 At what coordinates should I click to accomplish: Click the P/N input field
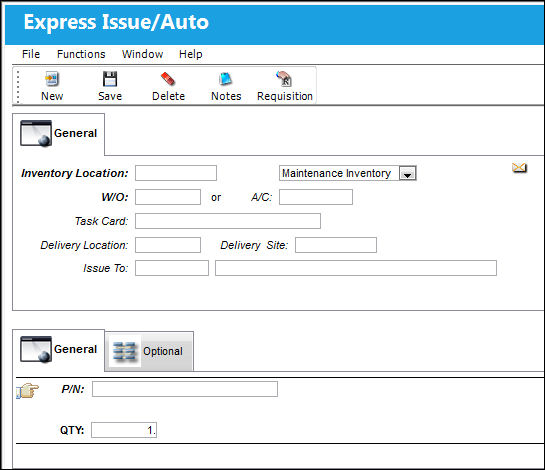[185, 389]
